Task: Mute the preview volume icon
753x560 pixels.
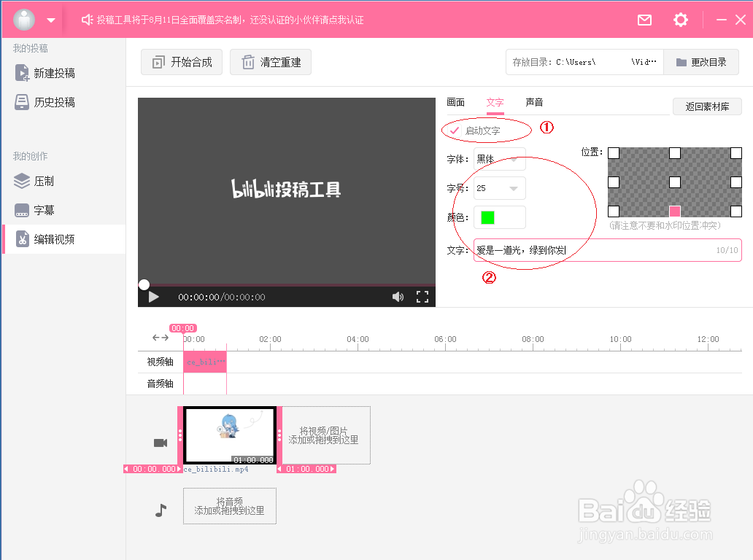Action: [398, 297]
